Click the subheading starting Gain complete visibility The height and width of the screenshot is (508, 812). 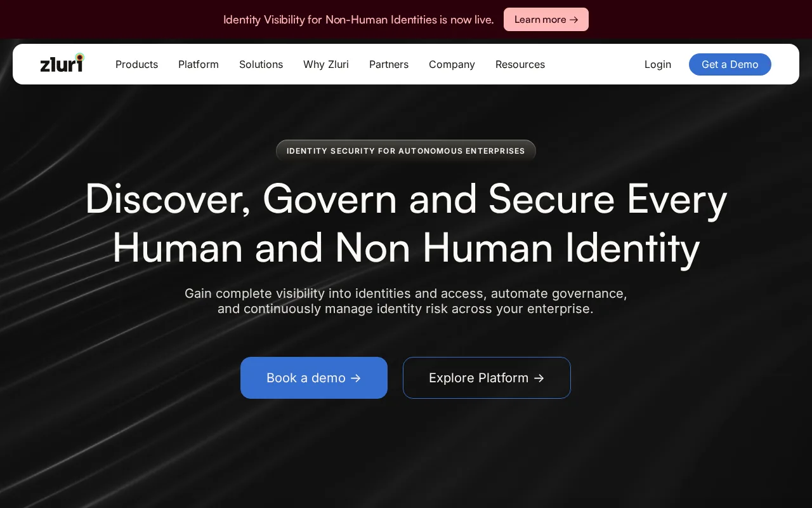tap(406, 301)
